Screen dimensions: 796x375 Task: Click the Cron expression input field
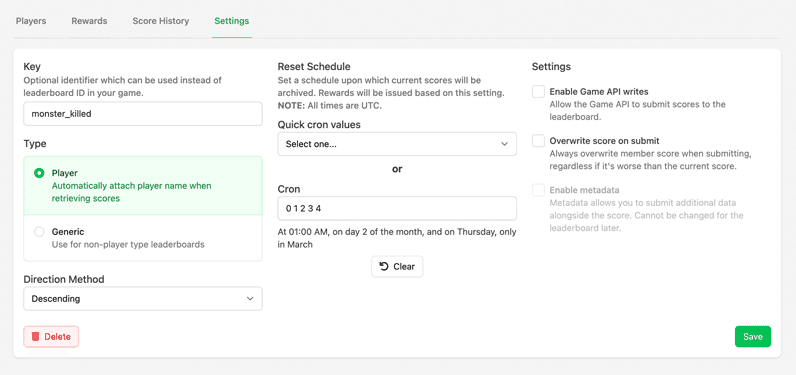[x=397, y=209]
